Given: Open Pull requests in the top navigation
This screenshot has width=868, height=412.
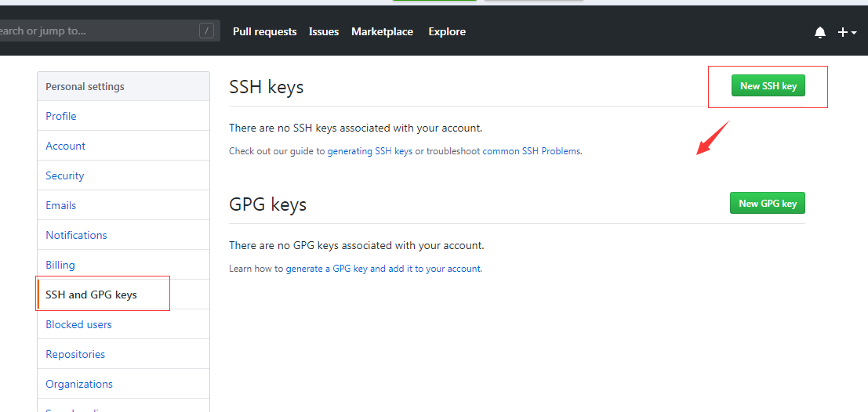Looking at the screenshot, I should [264, 32].
